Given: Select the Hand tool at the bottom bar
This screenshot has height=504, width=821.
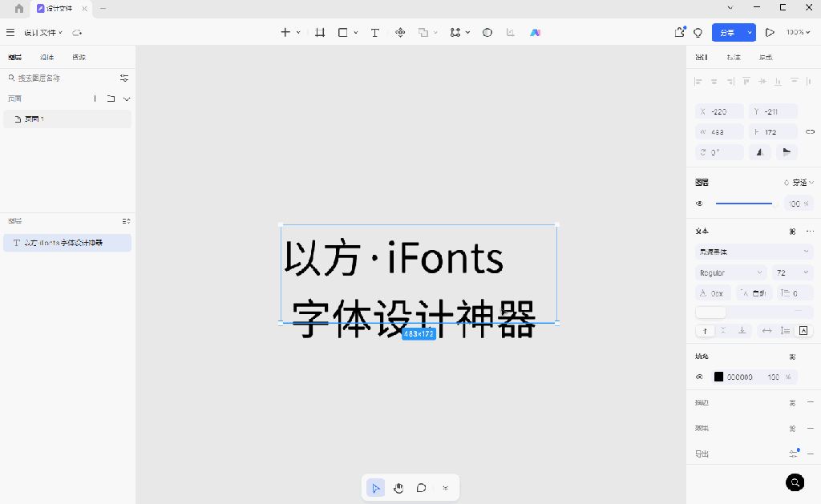Looking at the screenshot, I should point(398,487).
